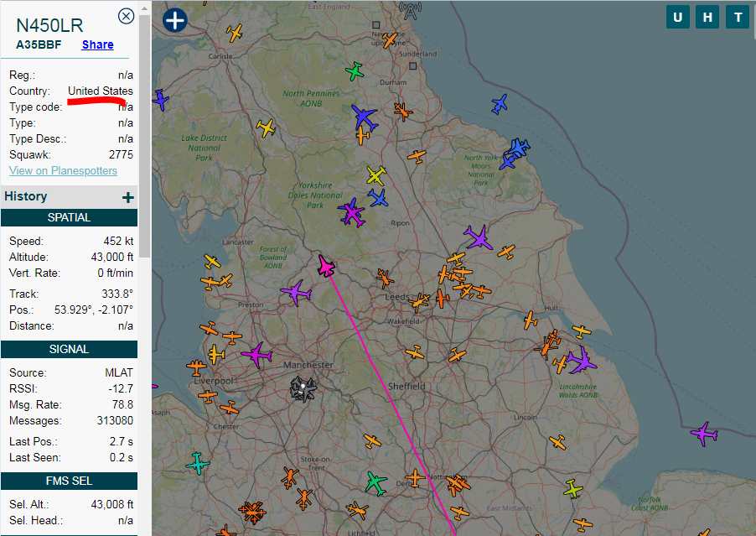756x536 pixels.
Task: Click the Sel. Alt. value 43,008 ft
Action: coord(112,504)
